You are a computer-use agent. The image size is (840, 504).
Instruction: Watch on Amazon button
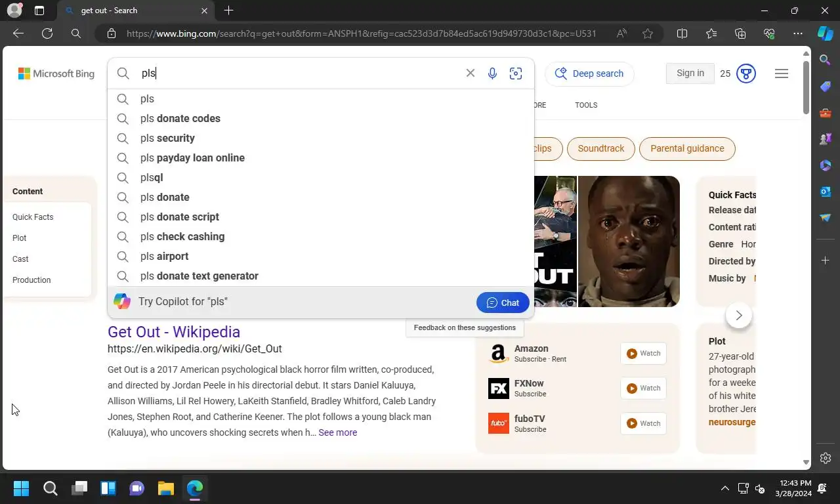(643, 353)
